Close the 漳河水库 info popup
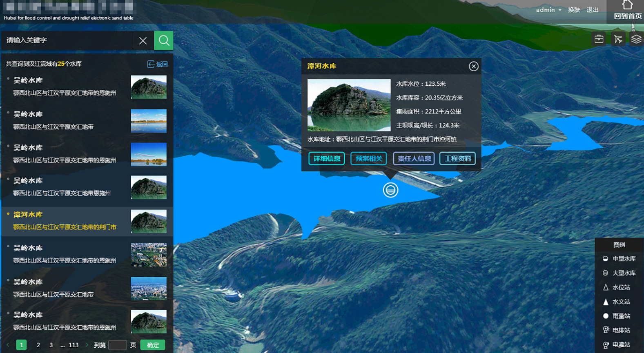This screenshot has height=353, width=644. (473, 66)
